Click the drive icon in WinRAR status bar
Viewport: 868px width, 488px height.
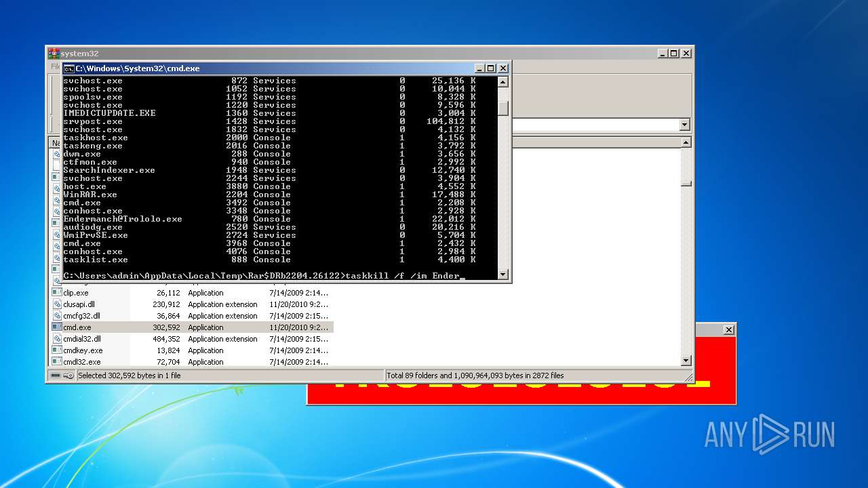click(x=56, y=375)
